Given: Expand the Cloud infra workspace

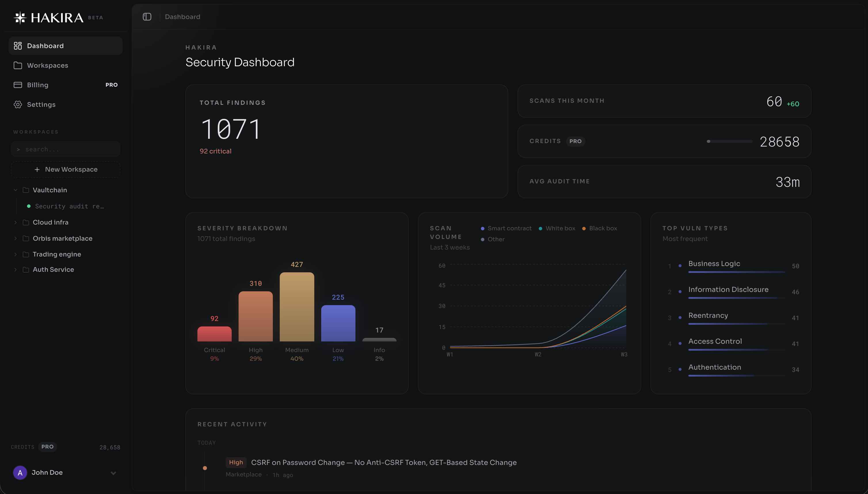Looking at the screenshot, I should pos(15,222).
